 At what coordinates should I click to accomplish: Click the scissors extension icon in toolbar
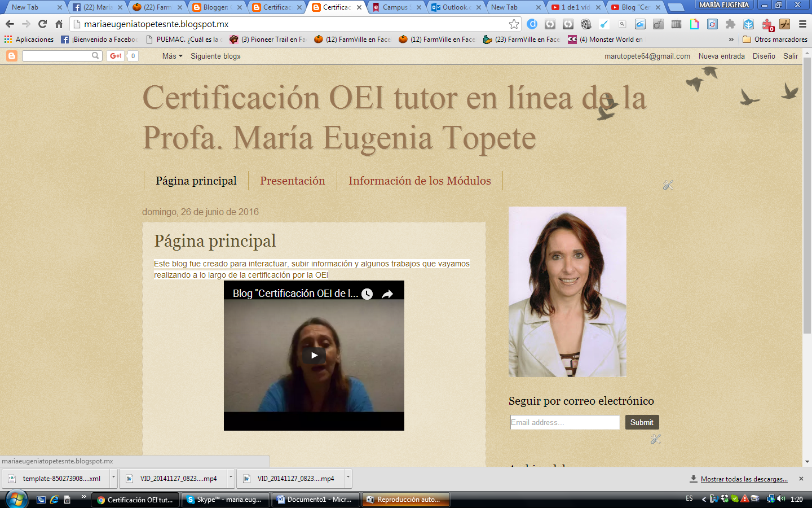pyautogui.click(x=785, y=24)
